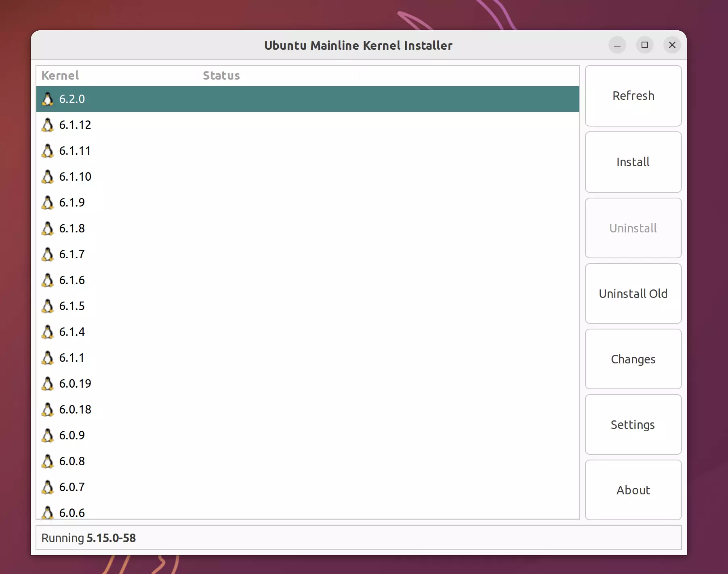The height and width of the screenshot is (574, 728).
Task: Pick kernel version 6.0.19 text
Action: pyautogui.click(x=75, y=384)
